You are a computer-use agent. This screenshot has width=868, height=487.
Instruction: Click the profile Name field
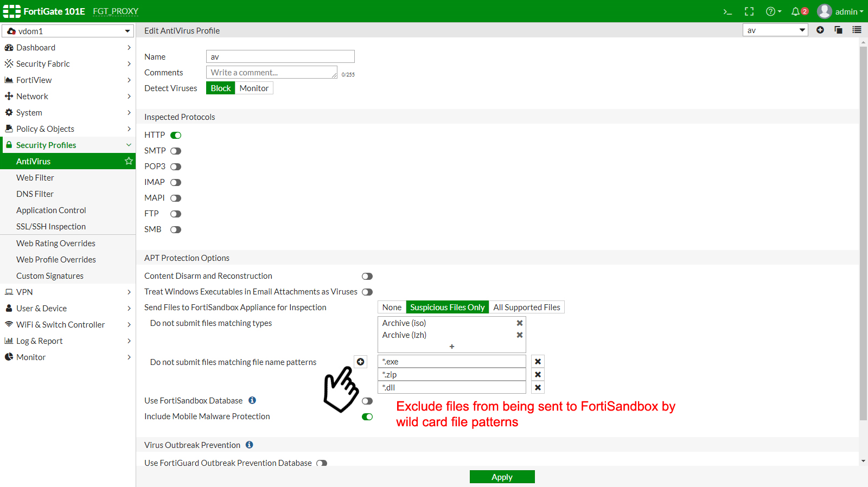[280, 56]
